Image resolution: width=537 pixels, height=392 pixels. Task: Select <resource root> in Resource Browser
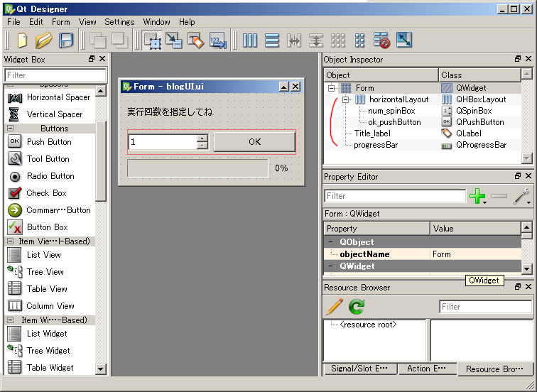[368, 325]
